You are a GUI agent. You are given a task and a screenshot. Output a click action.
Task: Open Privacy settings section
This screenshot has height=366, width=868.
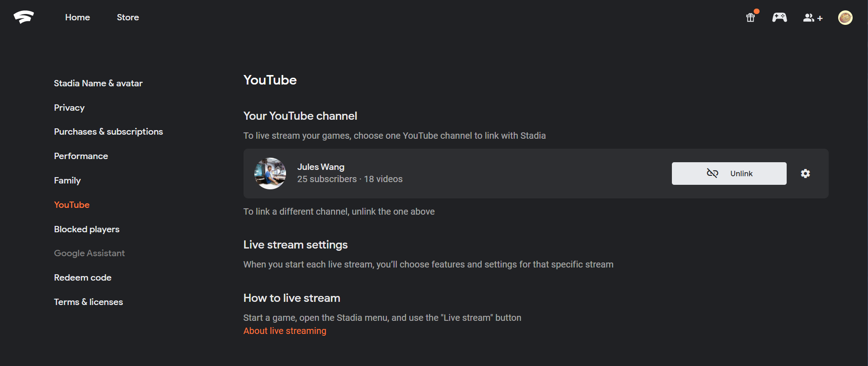pyautogui.click(x=69, y=108)
